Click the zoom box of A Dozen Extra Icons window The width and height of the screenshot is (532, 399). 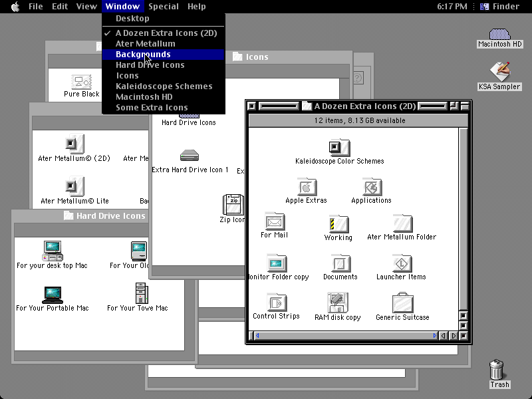pos(454,106)
